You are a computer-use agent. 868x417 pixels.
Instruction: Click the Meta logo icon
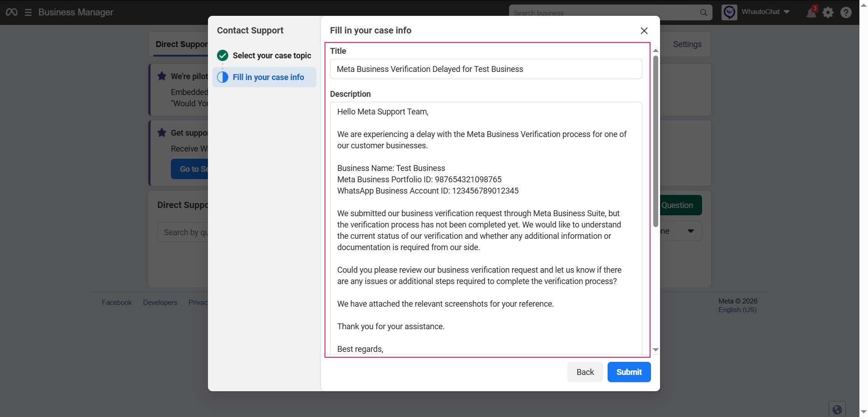pyautogui.click(x=12, y=12)
